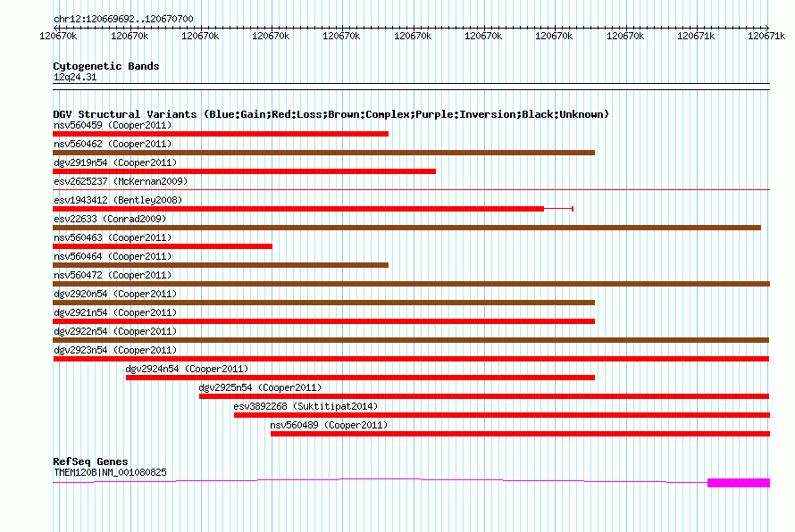Click the dgv2922n54 (Cooper2011) label

coord(115,331)
